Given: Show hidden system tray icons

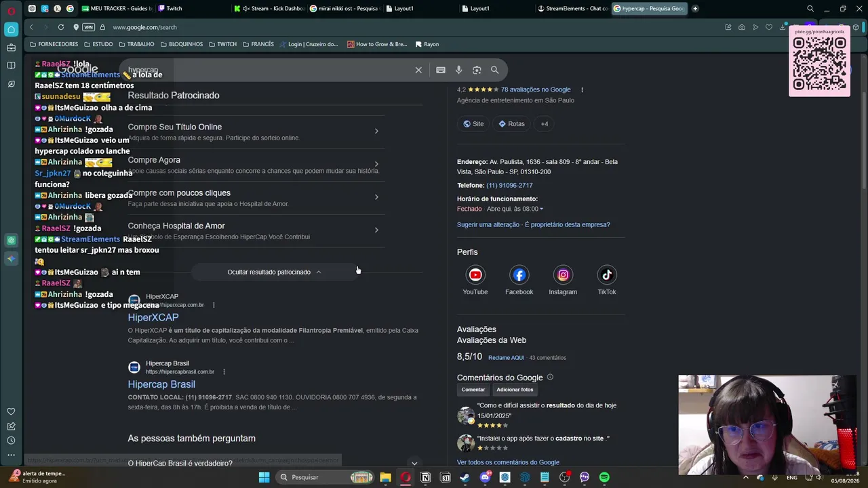Looking at the screenshot, I should click(745, 477).
